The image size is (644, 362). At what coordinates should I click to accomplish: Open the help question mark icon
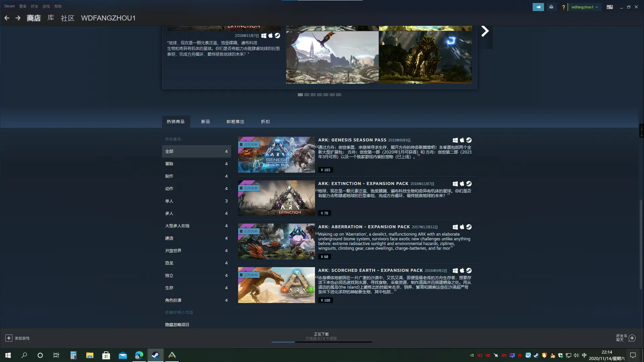click(x=563, y=7)
